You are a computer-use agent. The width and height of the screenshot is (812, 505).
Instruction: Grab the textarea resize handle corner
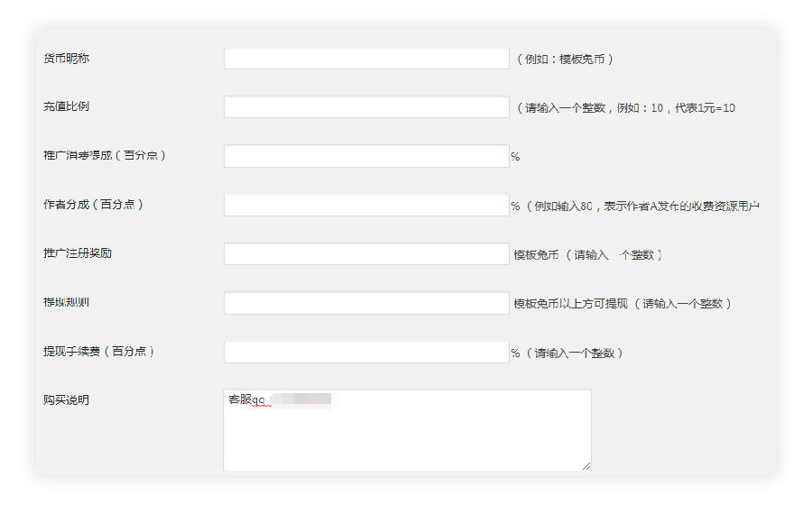[586, 466]
